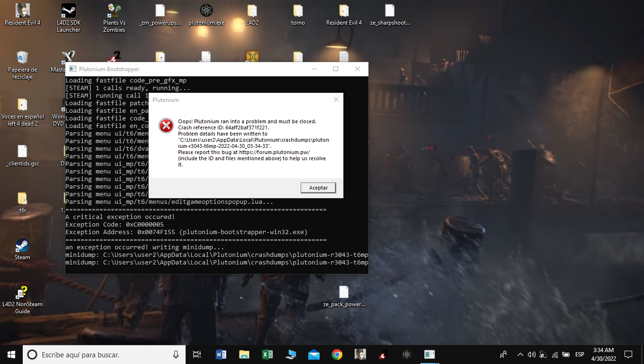The height and width of the screenshot is (364, 644).
Task: Click the Plutonium dialog title text
Action: (166, 100)
